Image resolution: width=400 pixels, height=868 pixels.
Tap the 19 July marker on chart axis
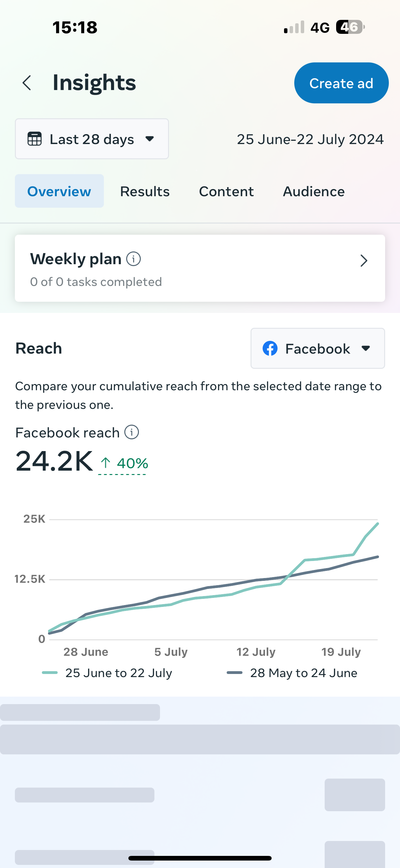[x=341, y=652]
